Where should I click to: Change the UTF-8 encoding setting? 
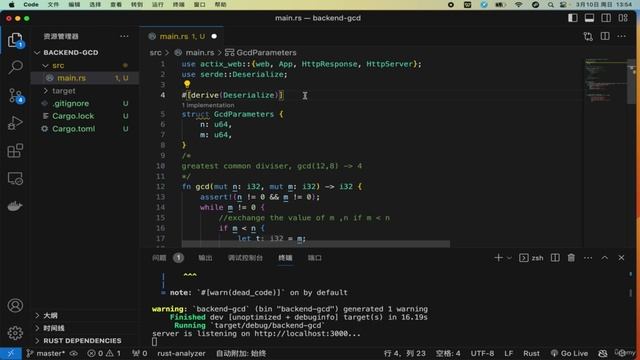[x=482, y=353]
